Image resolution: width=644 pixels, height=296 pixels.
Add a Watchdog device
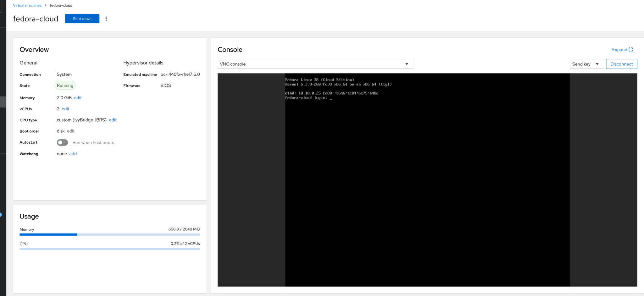point(73,154)
